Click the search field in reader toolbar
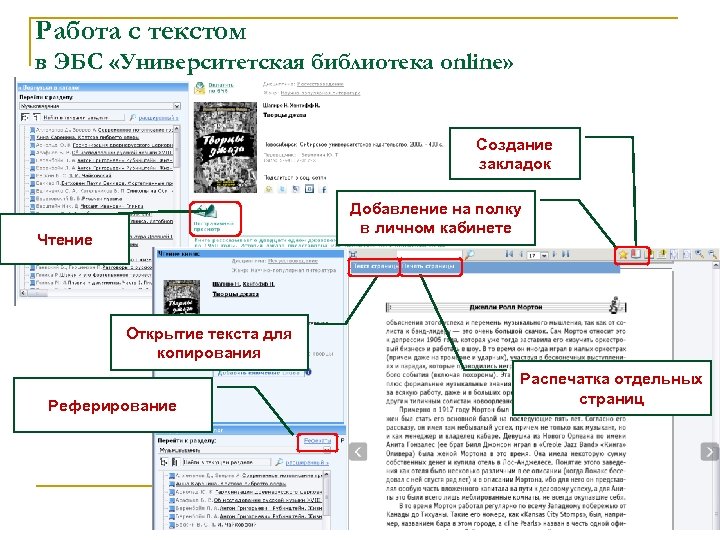This screenshot has width=720, height=540. (429, 254)
